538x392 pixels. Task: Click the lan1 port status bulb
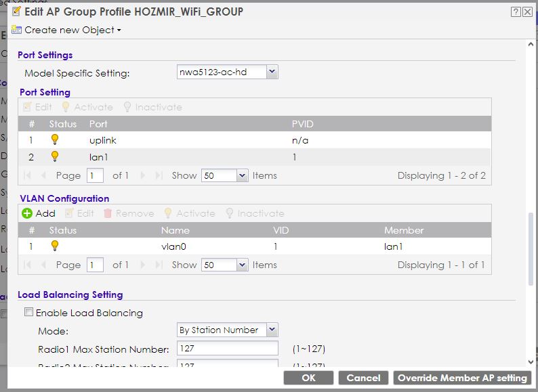point(55,156)
